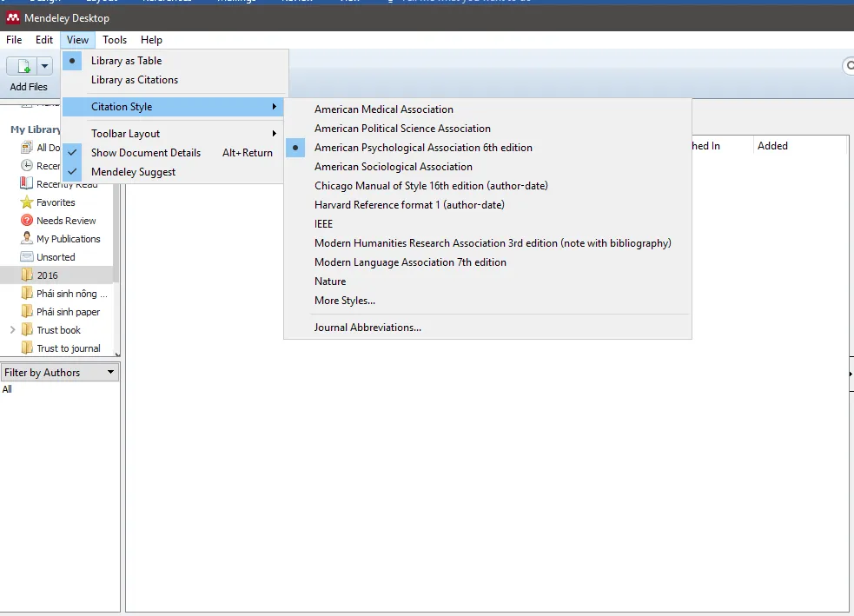Viewport: 854px width, 616px height.
Task: Click the Favorites star icon
Action: tap(27, 202)
